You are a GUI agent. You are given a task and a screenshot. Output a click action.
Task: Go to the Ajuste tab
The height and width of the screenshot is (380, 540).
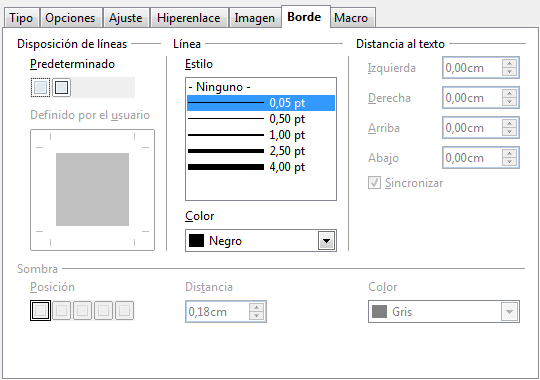126,18
